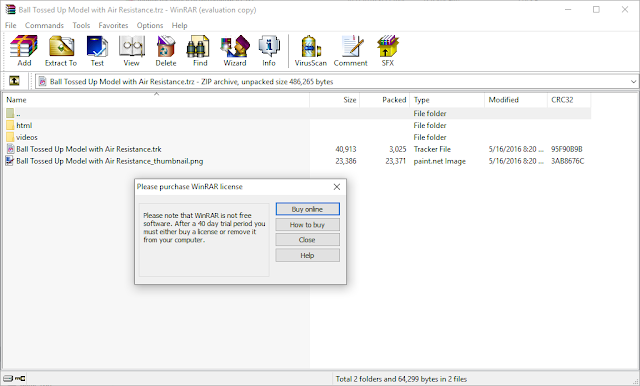The image size is (640, 386).
Task: Dismiss license dialog with X button
Action: point(337,186)
